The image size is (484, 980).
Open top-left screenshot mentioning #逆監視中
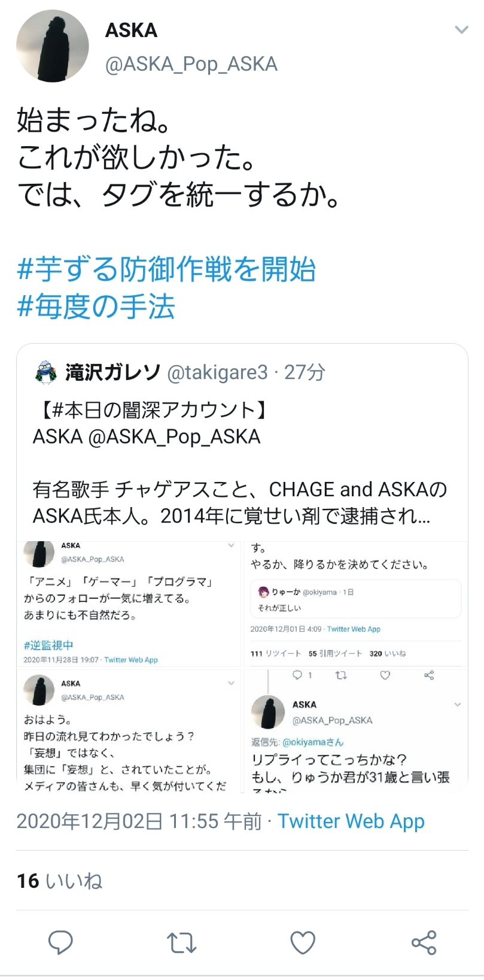(x=129, y=604)
